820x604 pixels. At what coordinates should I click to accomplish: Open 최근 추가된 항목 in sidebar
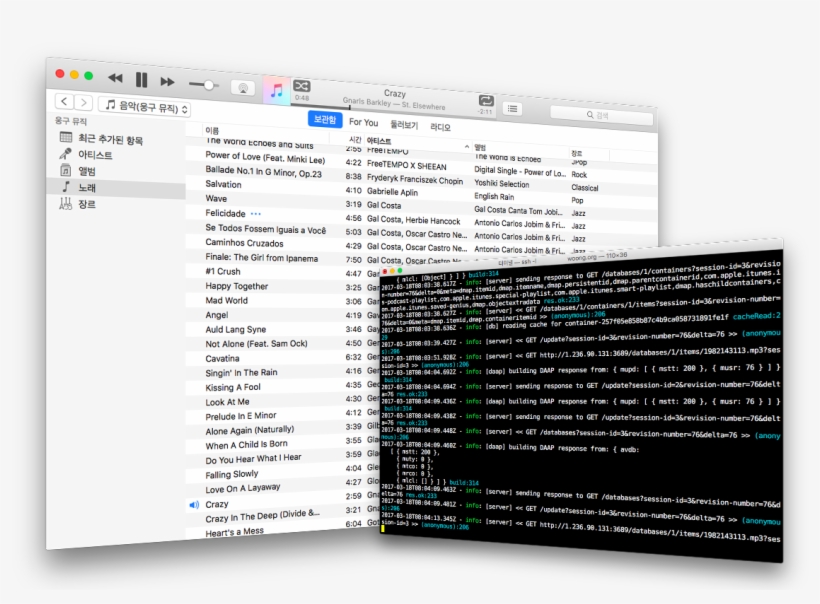click(110, 139)
